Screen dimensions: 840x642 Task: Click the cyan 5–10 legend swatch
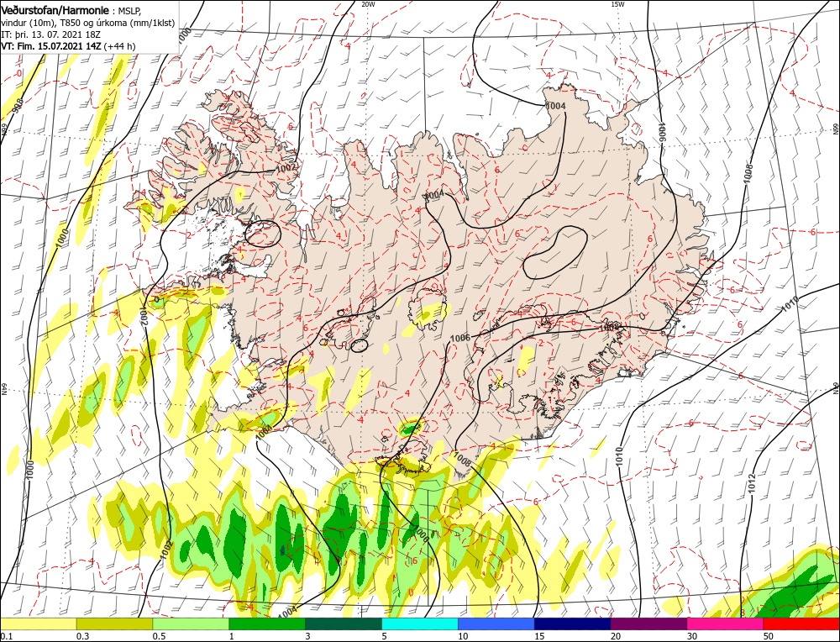point(420,624)
